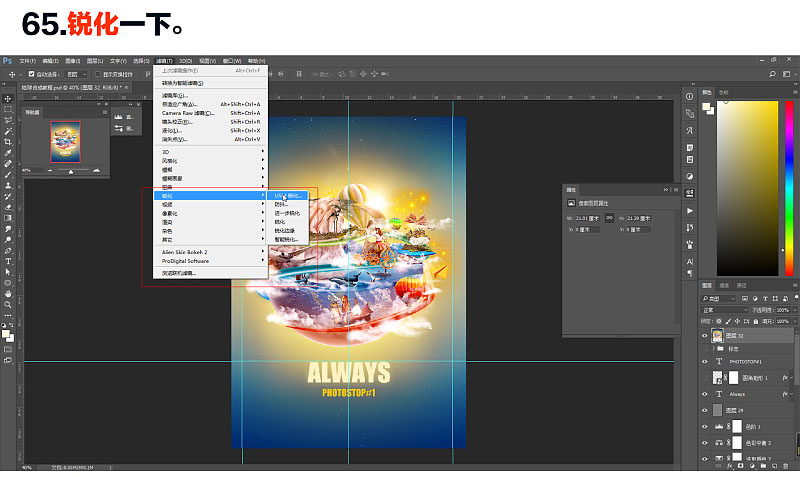Viewport: 800px width, 477px height.
Task: Select the Rectangular Marquee tool
Action: coord(8,109)
